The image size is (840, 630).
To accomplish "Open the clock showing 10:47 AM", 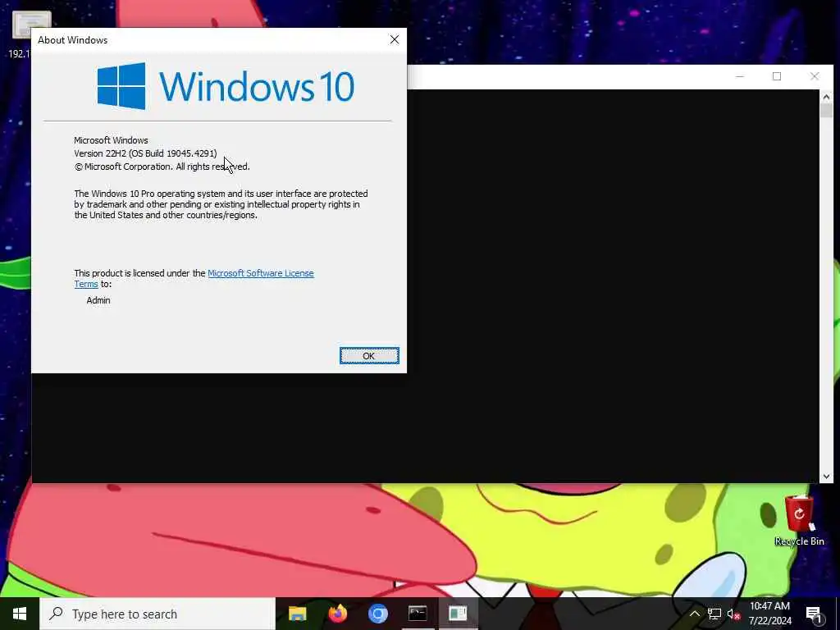I will coord(769,614).
